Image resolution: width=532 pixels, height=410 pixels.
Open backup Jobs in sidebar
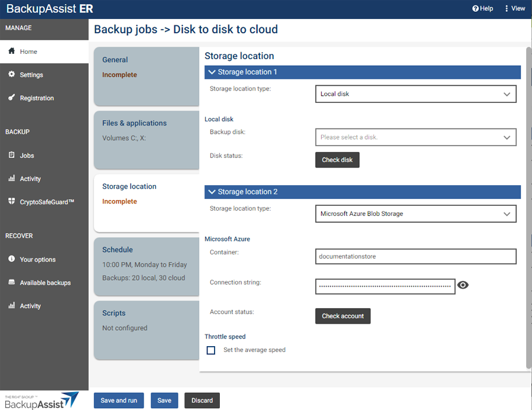coord(44,156)
